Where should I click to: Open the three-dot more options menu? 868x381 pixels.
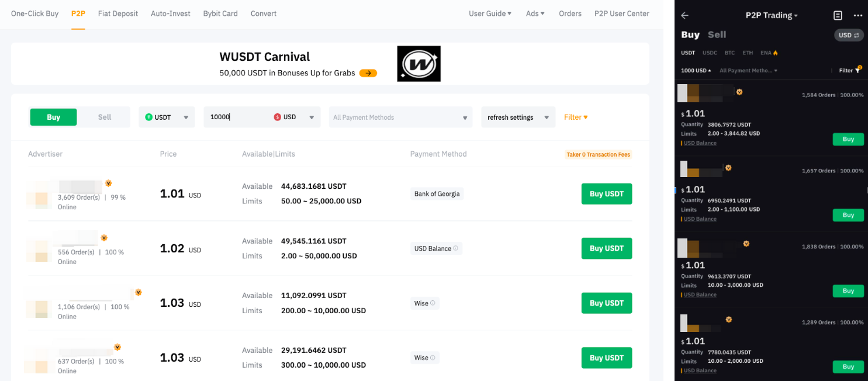pos(857,16)
